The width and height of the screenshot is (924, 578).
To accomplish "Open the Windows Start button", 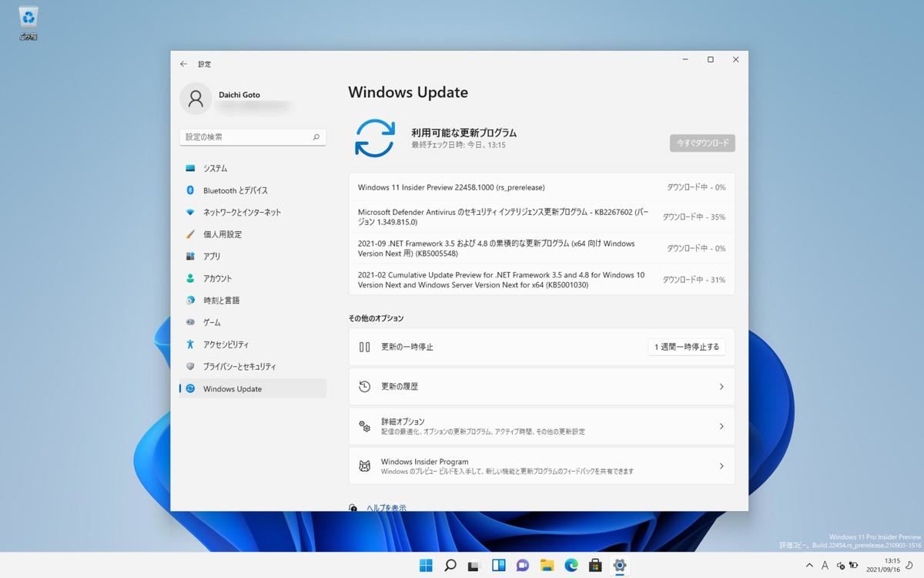I will [x=426, y=566].
